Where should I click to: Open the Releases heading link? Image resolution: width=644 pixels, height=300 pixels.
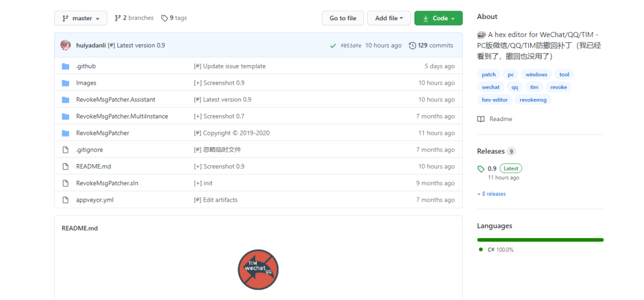[491, 151]
